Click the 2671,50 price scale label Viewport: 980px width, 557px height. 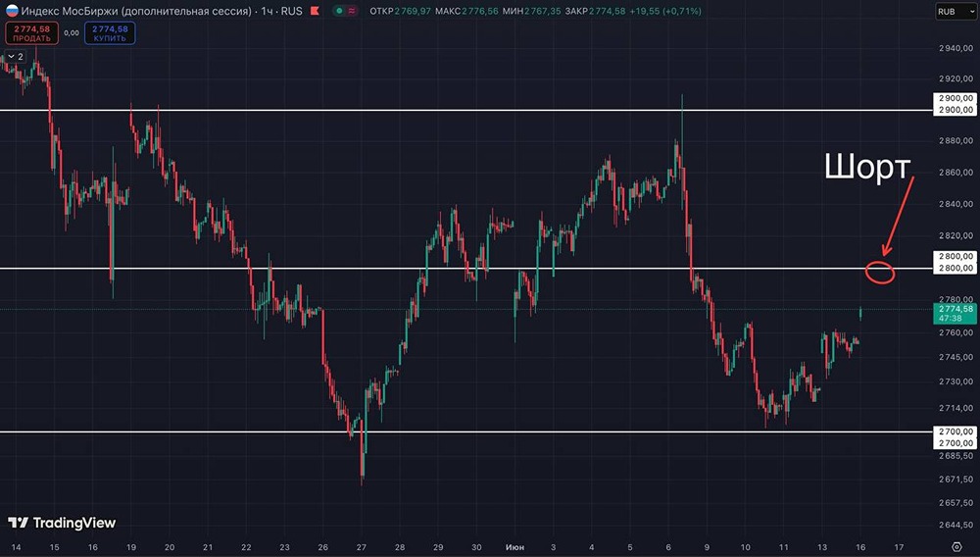pyautogui.click(x=955, y=479)
